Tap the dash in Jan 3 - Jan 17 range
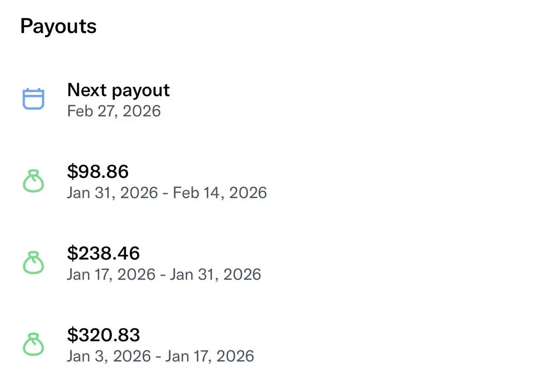The height and width of the screenshot is (392, 545). (157, 357)
